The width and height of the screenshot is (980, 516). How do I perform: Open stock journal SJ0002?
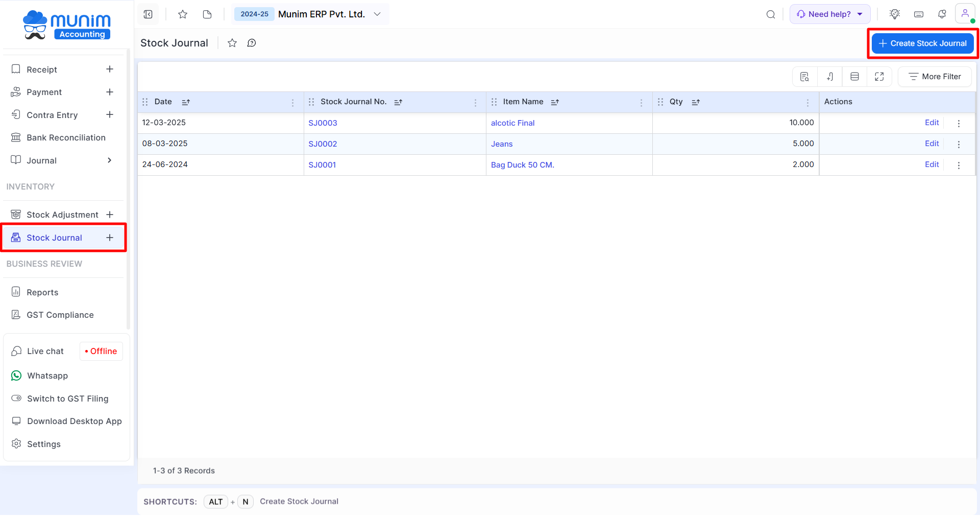coord(323,144)
